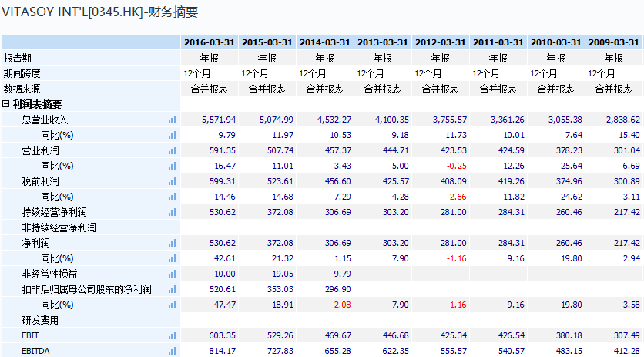The image size is (644, 357).
Task: Open chart icon for 扣非后归属母公司股东的净利润 row
Action: coord(173,289)
